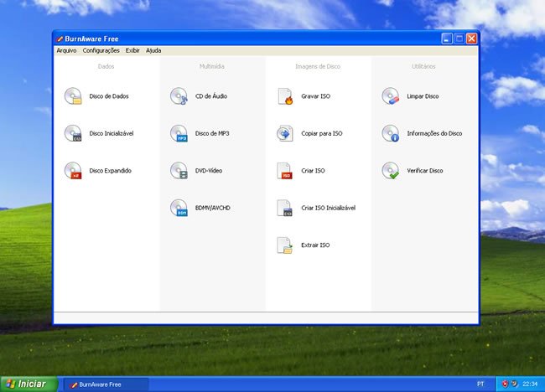The width and height of the screenshot is (545, 392).
Task: Open the Arquivo menu
Action: 66,51
